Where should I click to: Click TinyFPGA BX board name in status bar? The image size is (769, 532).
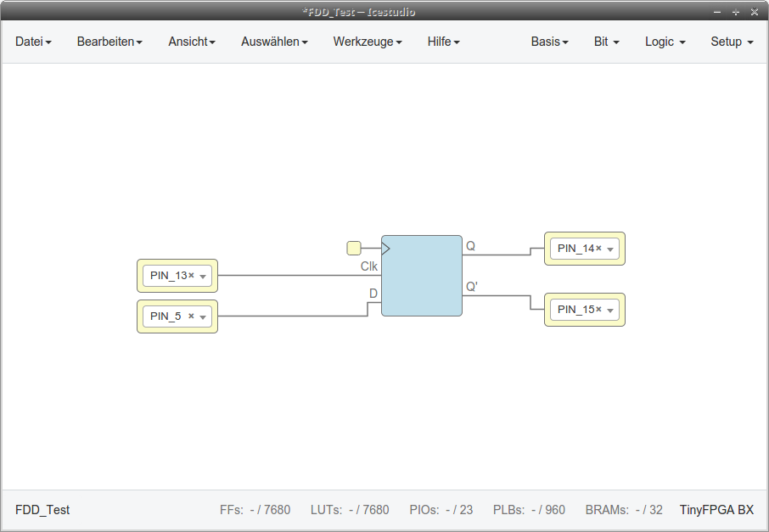pyautogui.click(x=717, y=510)
